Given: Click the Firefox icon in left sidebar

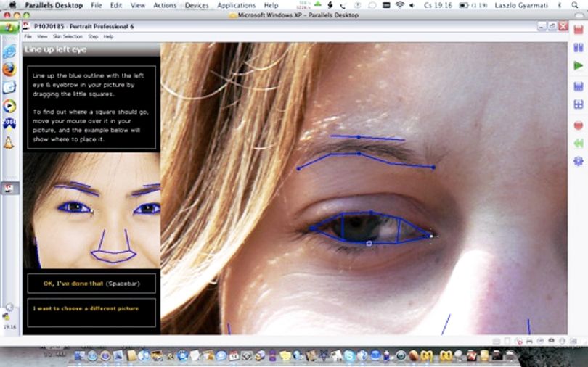Looking at the screenshot, I should 9,70.
